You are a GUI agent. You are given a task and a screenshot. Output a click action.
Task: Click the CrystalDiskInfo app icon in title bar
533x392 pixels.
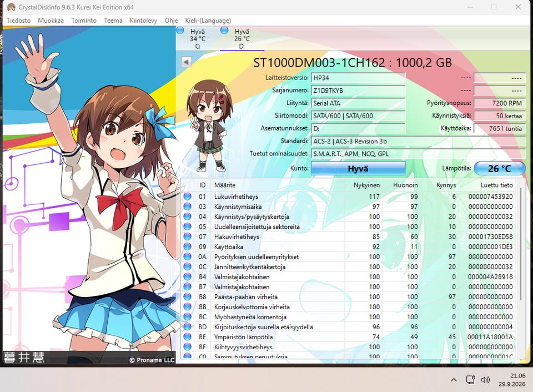coord(11,7)
